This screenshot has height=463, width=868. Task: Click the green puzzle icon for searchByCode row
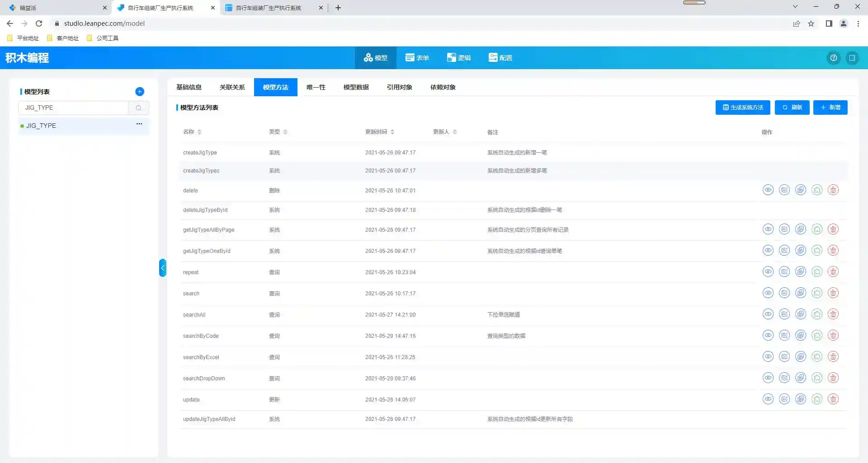816,336
